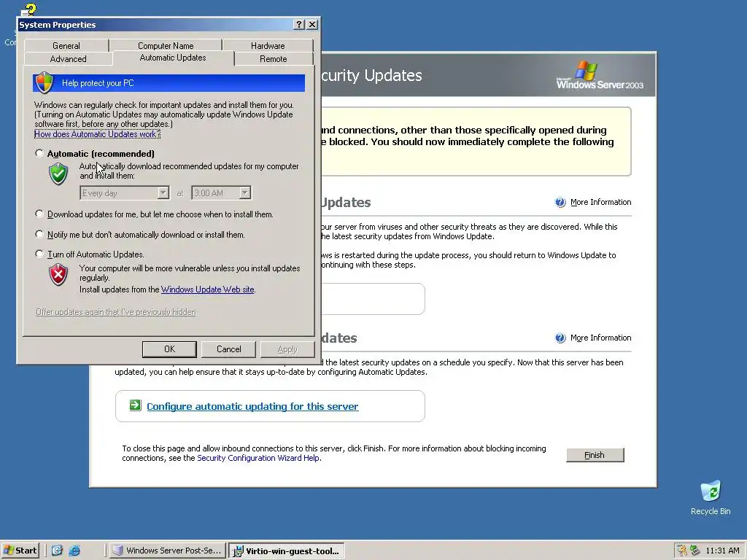Click the lower More Information help icon
The image size is (747, 560).
pos(560,338)
